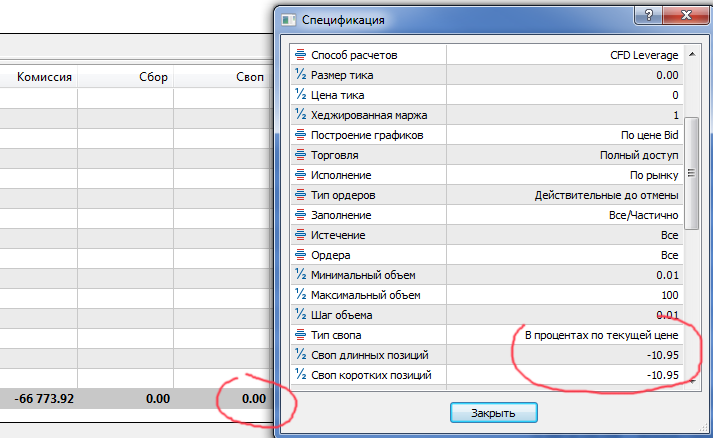Select the Цена тика value 0
713x438 pixels.
click(x=675, y=95)
